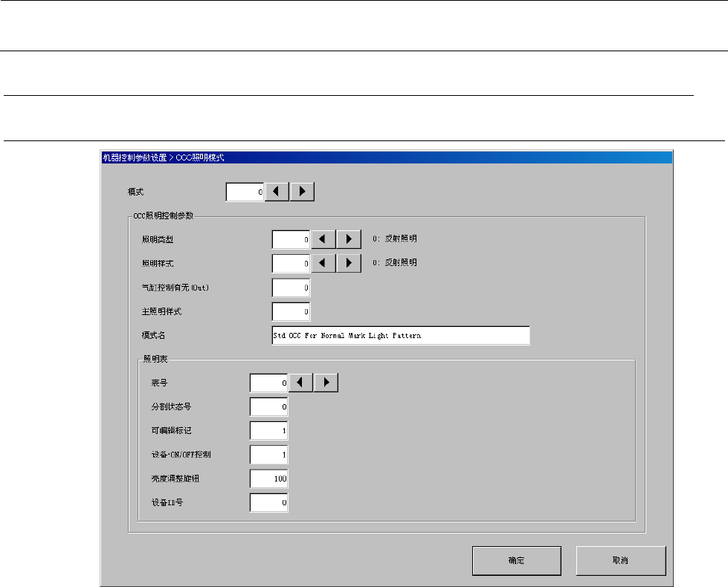Image resolution: width=728 pixels, height=587 pixels.
Task: Click left arrow next to 照明样式
Action: pos(323,263)
